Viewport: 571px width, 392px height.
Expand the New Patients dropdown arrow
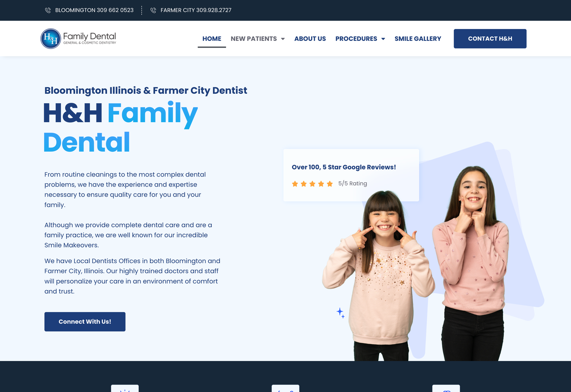283,39
